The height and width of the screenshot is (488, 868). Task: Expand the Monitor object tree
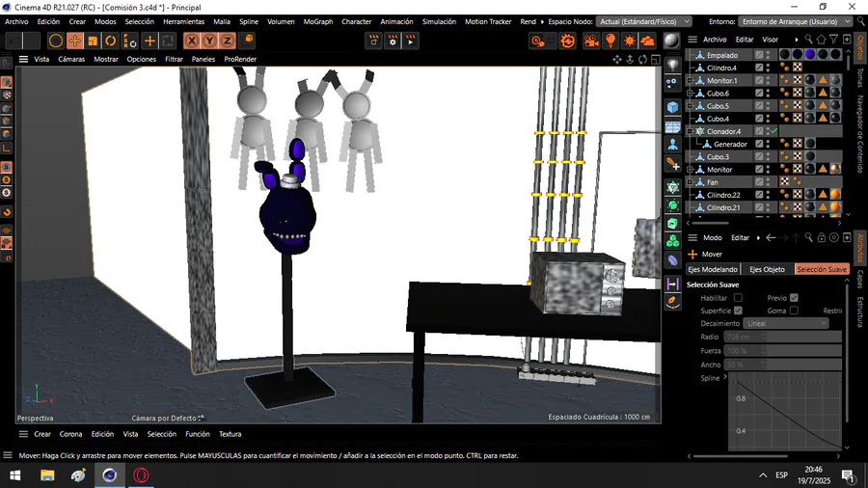(x=690, y=170)
